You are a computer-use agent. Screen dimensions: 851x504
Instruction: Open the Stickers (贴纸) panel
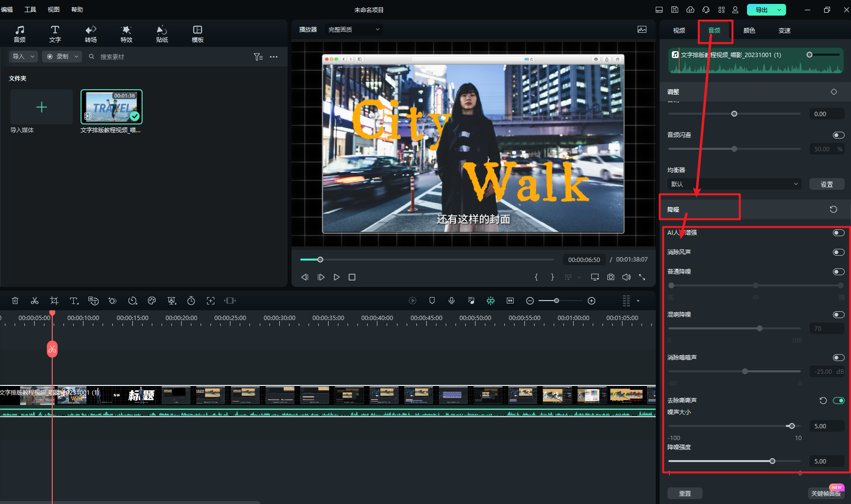coord(162,34)
